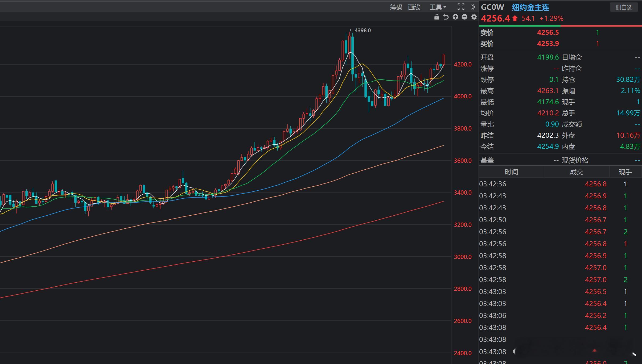Click the 现手 column header

625,172
